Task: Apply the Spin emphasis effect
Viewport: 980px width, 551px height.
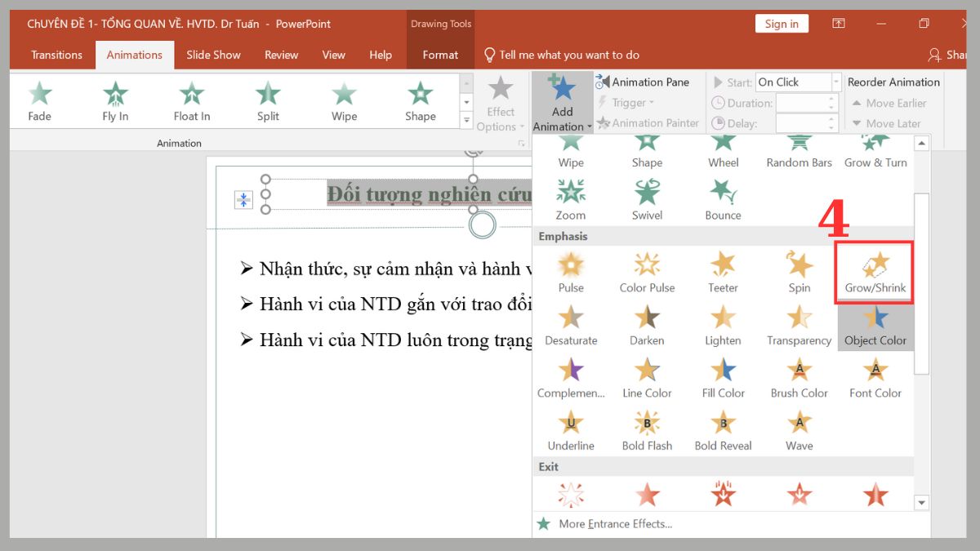Action: 799,272
